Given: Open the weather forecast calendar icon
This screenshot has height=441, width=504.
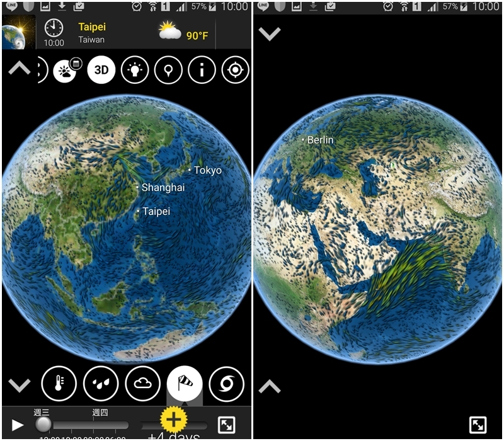Looking at the screenshot, I should (x=67, y=70).
